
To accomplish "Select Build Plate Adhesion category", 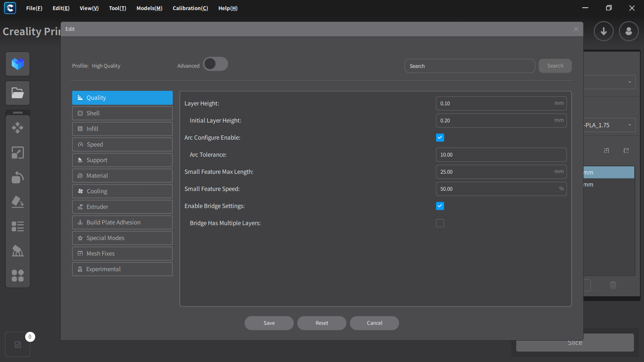I will tap(122, 222).
